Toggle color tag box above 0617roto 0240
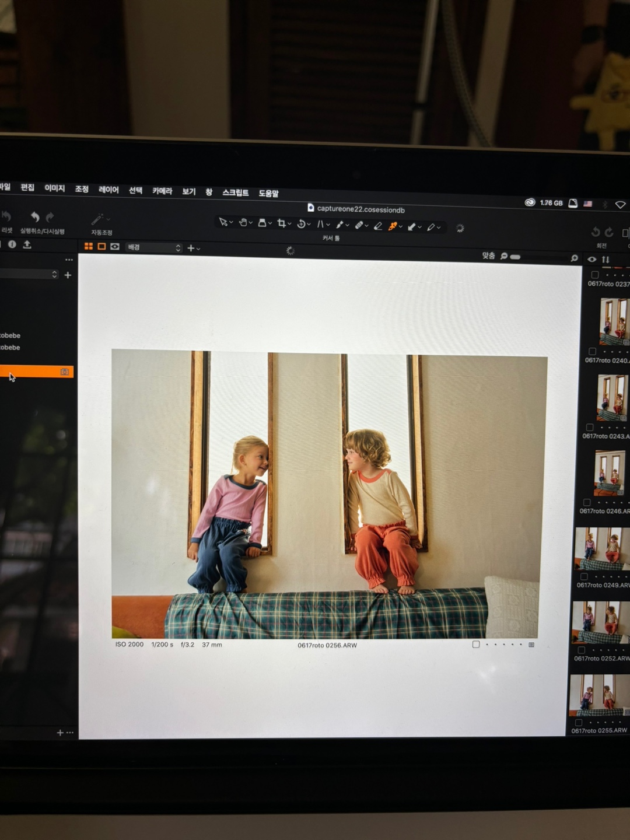Viewport: 630px width, 840px height. tap(592, 351)
